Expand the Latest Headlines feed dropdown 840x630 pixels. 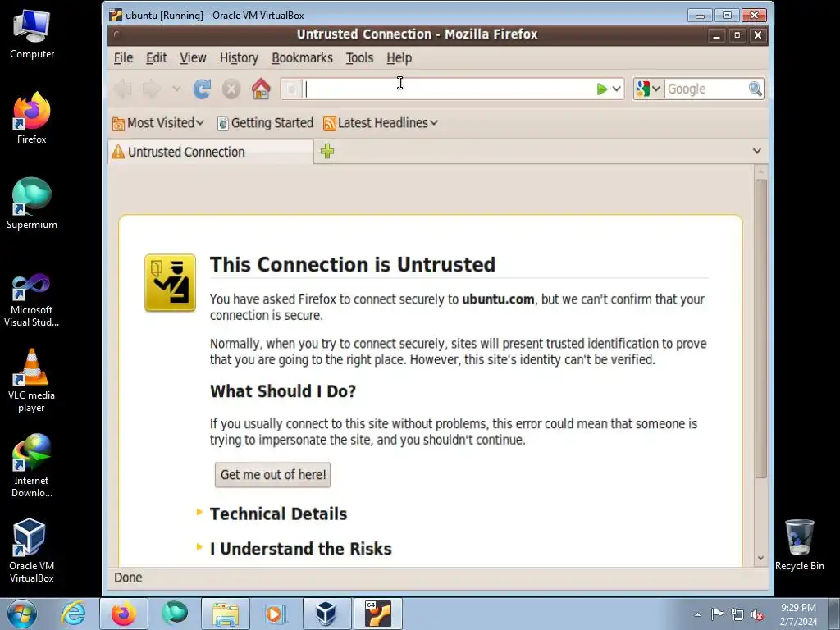pyautogui.click(x=381, y=123)
